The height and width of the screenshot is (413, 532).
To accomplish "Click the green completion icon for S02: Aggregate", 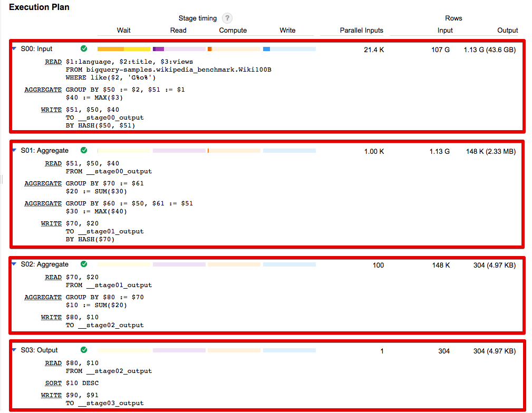I will (84, 264).
